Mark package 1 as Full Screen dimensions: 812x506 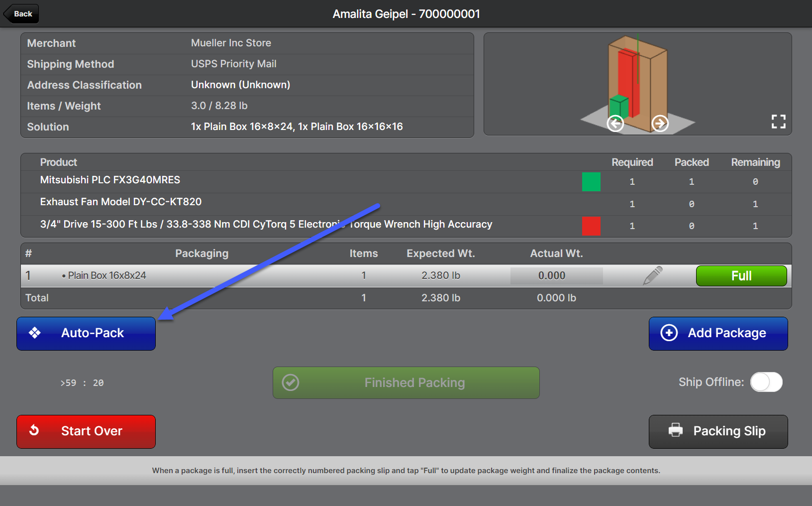coord(741,276)
